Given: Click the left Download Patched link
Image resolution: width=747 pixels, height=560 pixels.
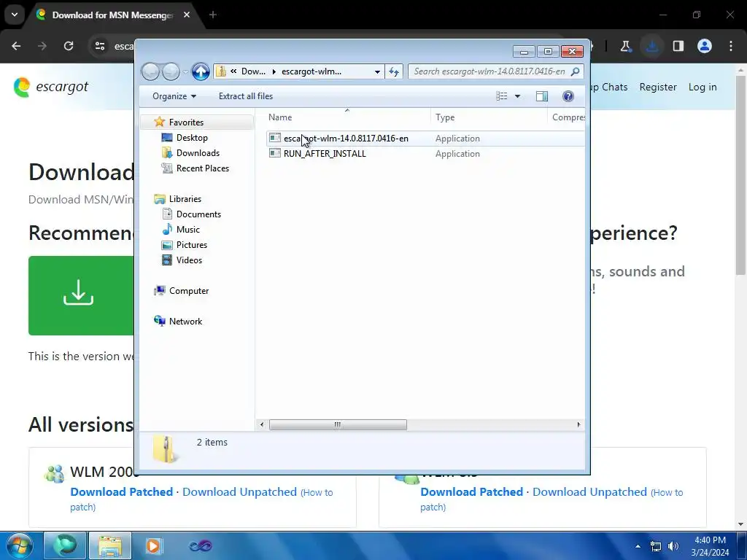Looking at the screenshot, I should [122, 492].
